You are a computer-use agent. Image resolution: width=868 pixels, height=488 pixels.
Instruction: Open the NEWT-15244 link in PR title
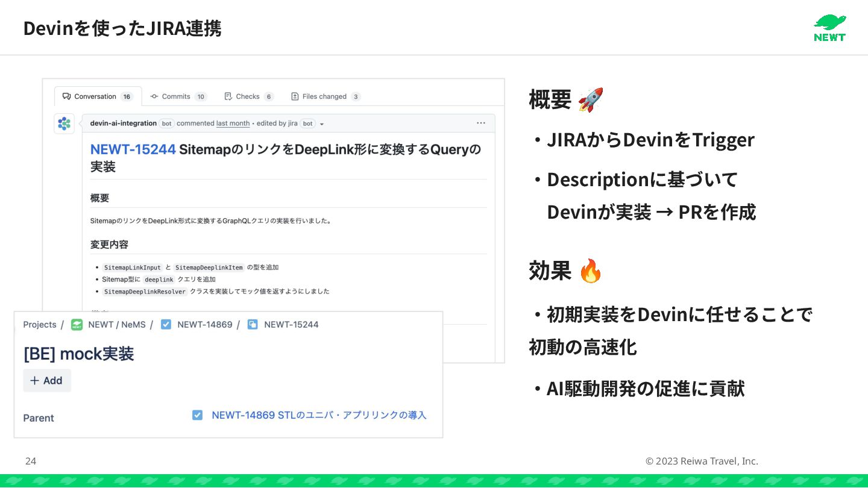coord(133,149)
